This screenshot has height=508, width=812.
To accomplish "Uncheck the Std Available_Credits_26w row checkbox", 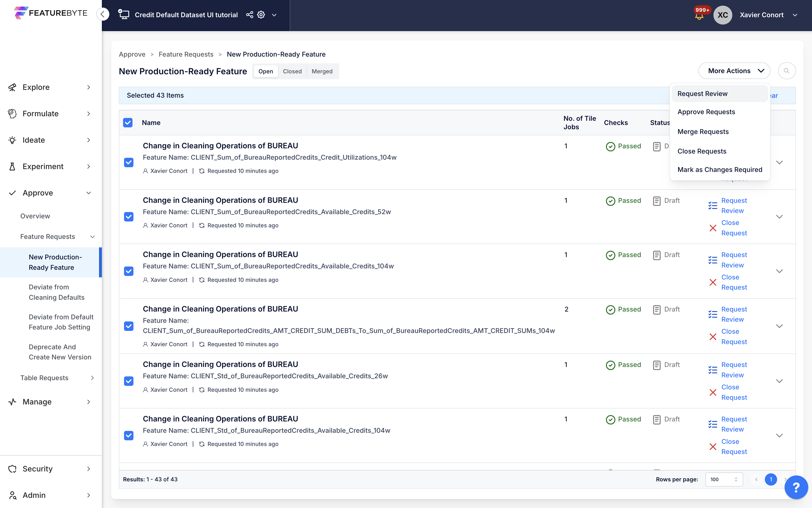I will (129, 381).
